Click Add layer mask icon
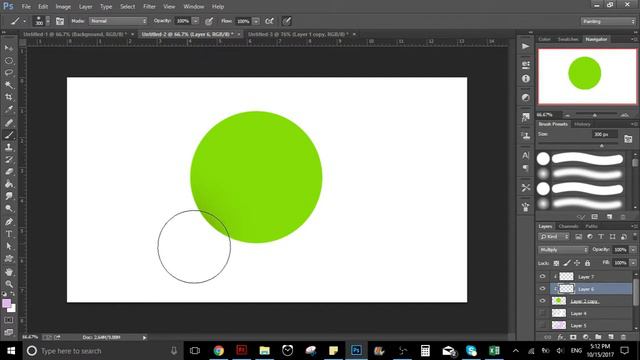Image resolution: width=640 pixels, height=360 pixels. tap(573, 337)
